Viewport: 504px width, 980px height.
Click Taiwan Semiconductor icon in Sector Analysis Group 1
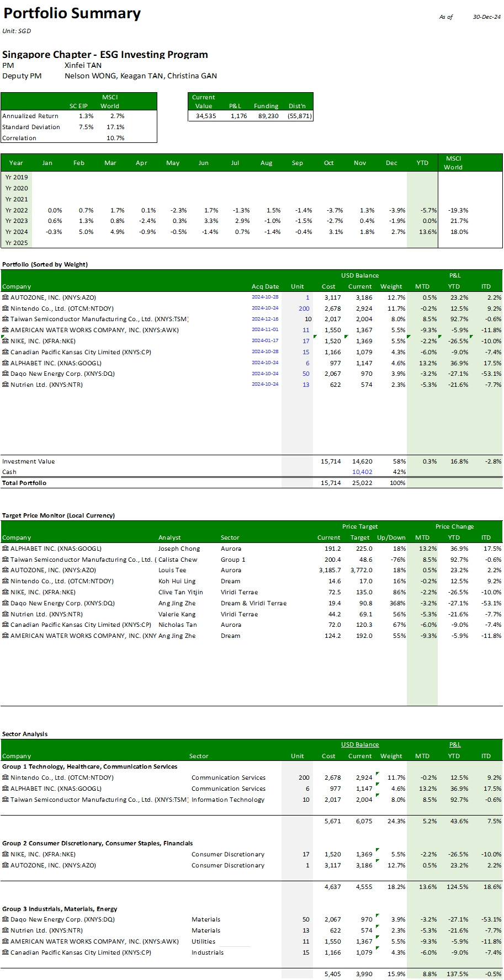(6, 800)
